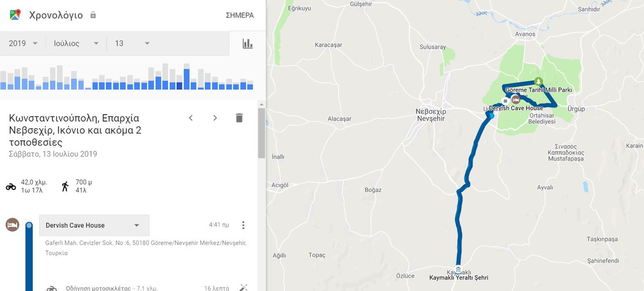Click the Ürgüp label on map

[577, 109]
